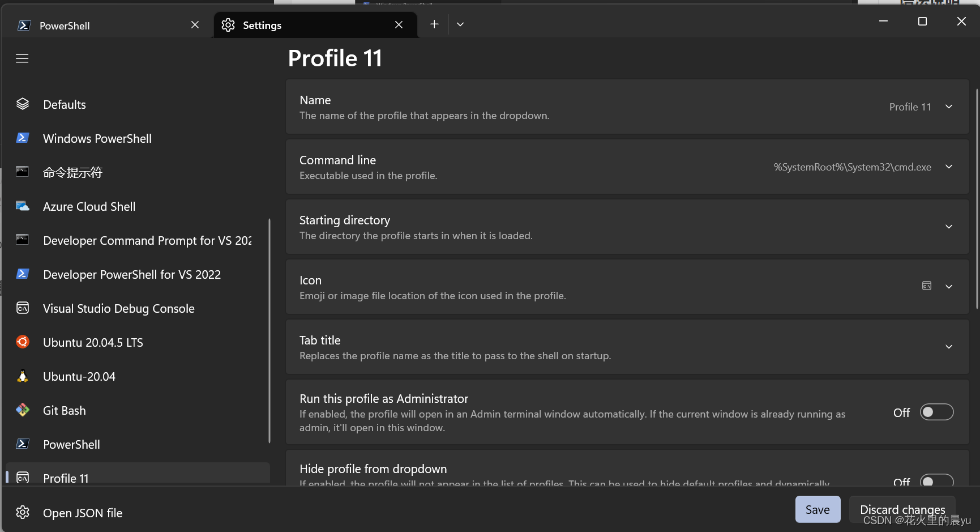Click the 命令提示符 profile icon
The height and width of the screenshot is (532, 980).
(x=23, y=172)
